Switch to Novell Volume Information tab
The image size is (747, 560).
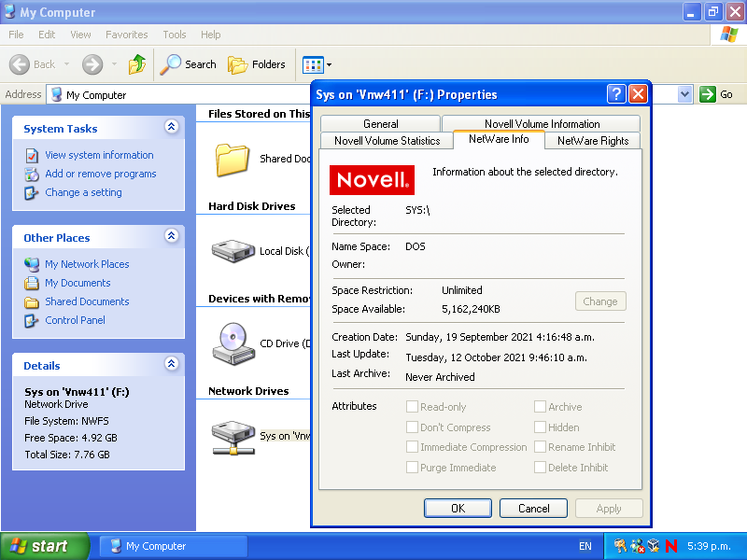tap(542, 124)
